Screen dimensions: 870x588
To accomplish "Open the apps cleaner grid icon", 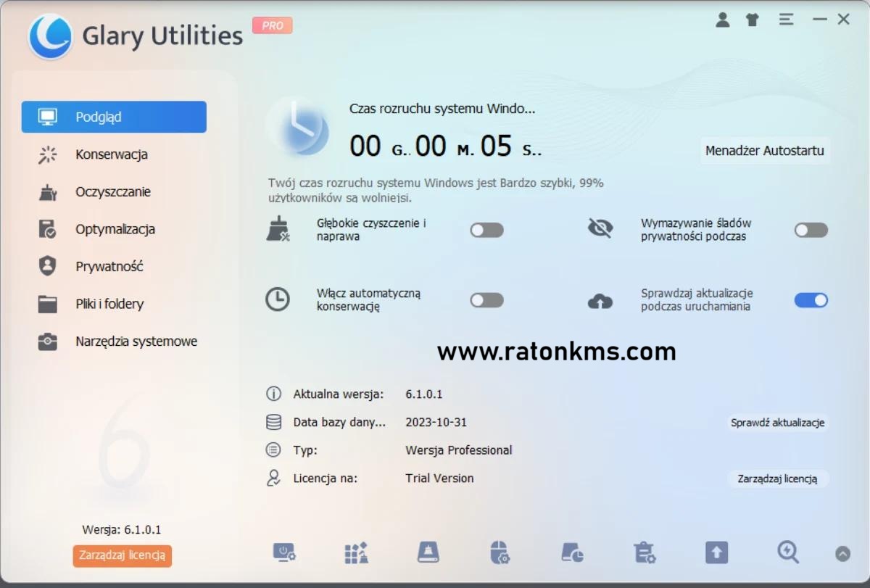I will [x=356, y=552].
